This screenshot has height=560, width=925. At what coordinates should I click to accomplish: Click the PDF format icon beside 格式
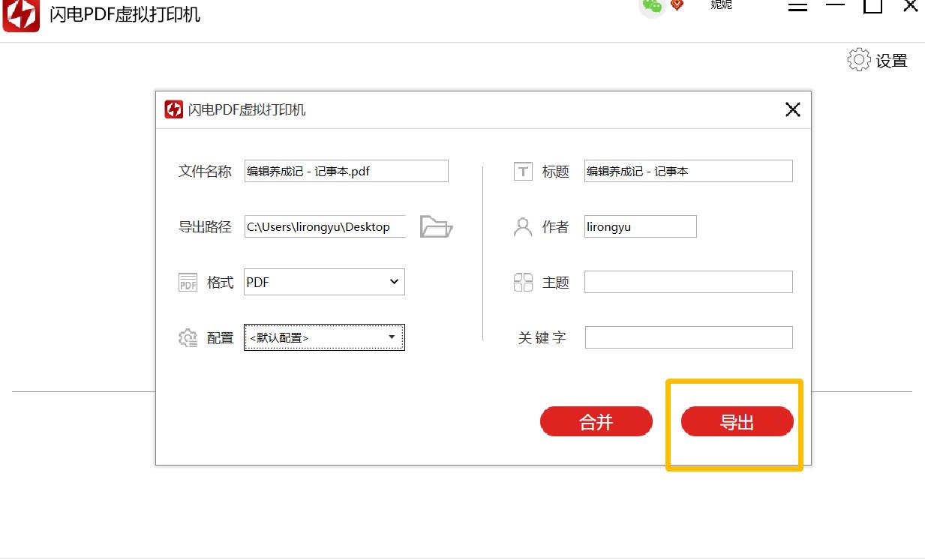coord(186,282)
